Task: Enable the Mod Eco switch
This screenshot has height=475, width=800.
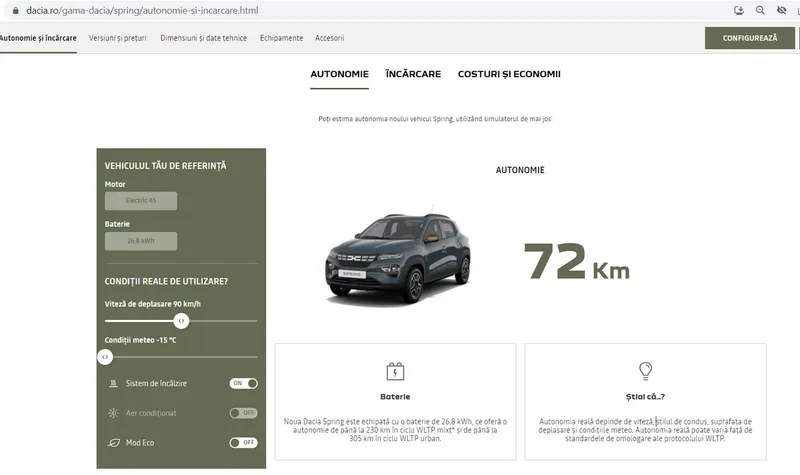Action: (x=243, y=442)
